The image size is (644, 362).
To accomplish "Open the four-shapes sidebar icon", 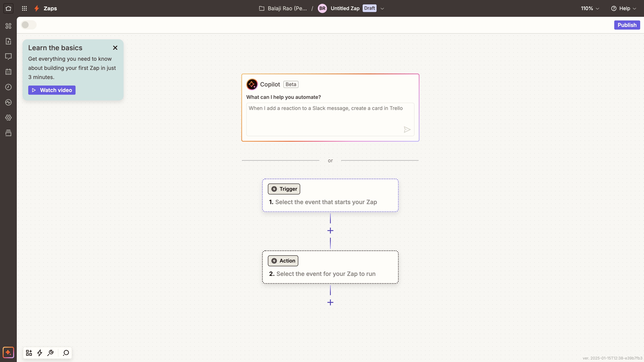I will (8, 26).
